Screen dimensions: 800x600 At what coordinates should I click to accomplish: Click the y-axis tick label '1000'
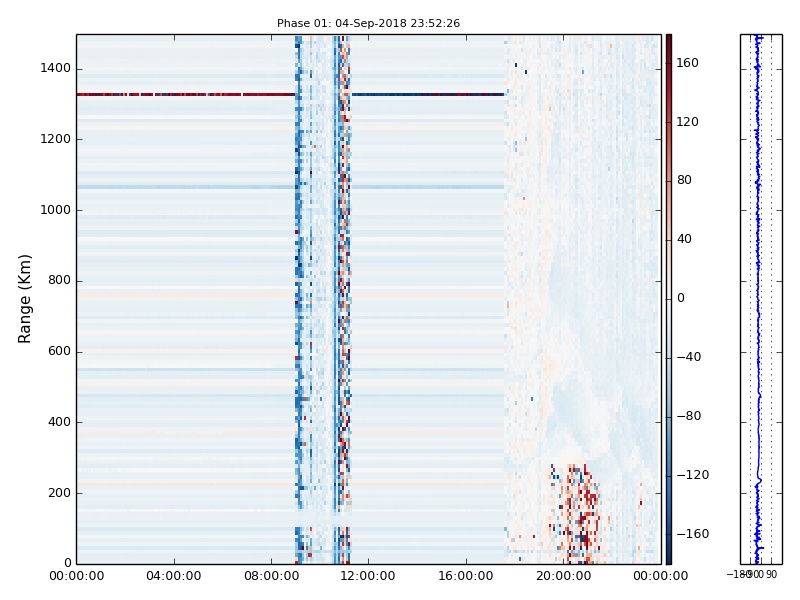(x=56, y=210)
